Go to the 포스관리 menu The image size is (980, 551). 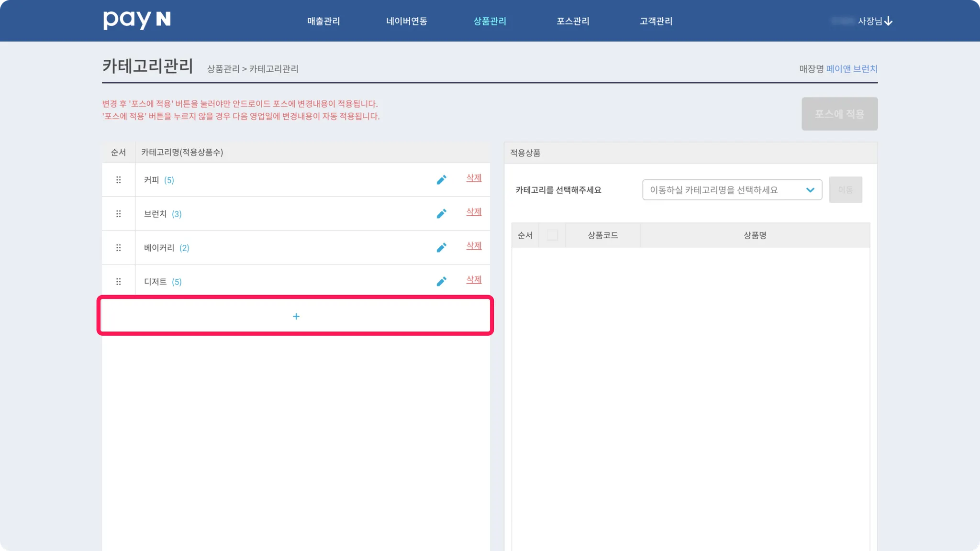pos(573,21)
